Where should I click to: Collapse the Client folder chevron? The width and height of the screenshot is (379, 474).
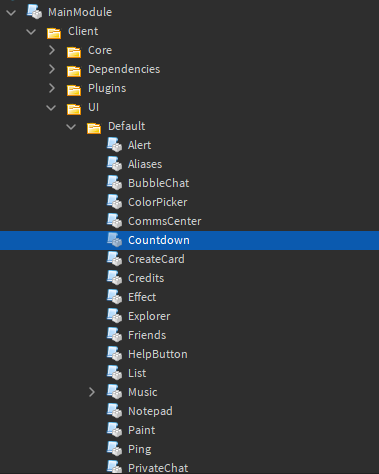click(31, 32)
